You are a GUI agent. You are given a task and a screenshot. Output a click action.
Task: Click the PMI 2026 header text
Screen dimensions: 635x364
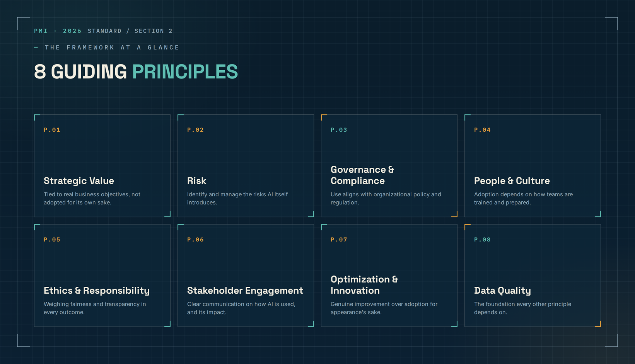click(58, 31)
